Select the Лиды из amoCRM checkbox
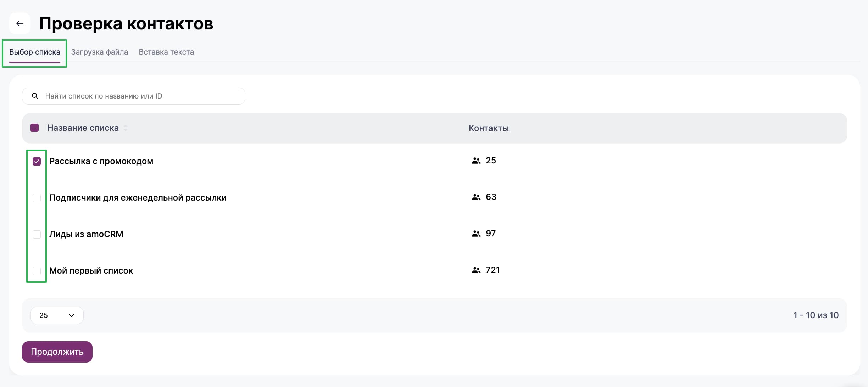 pos(37,234)
